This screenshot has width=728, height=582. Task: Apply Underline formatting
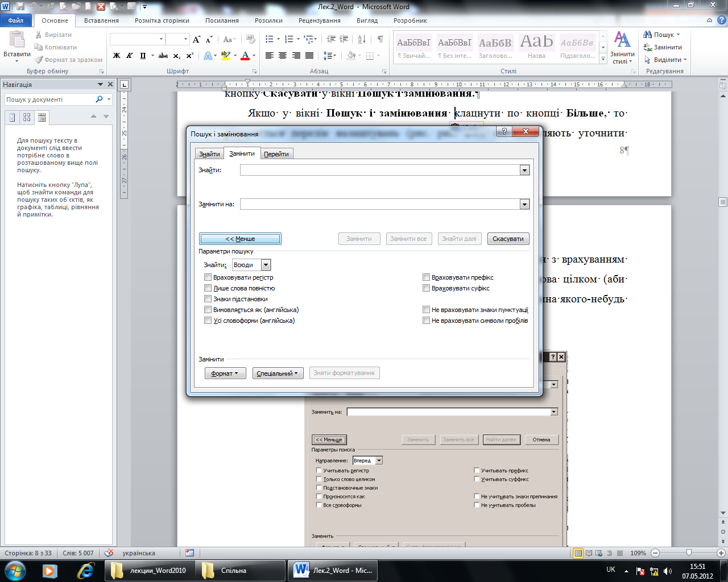(x=143, y=56)
